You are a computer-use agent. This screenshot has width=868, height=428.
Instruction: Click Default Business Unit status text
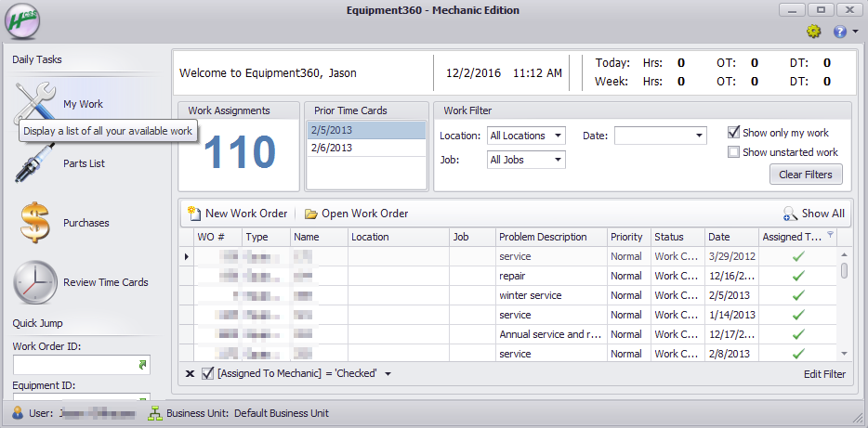(282, 413)
